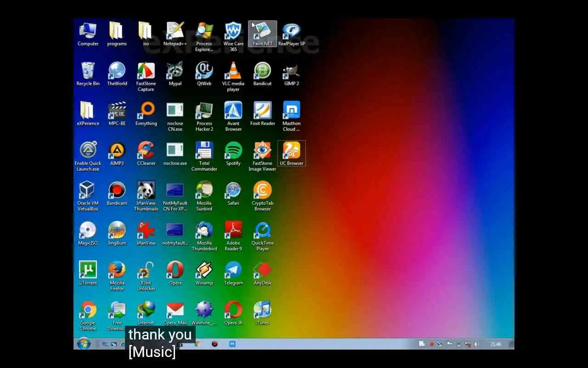Launch Process Hacker 2

click(204, 117)
